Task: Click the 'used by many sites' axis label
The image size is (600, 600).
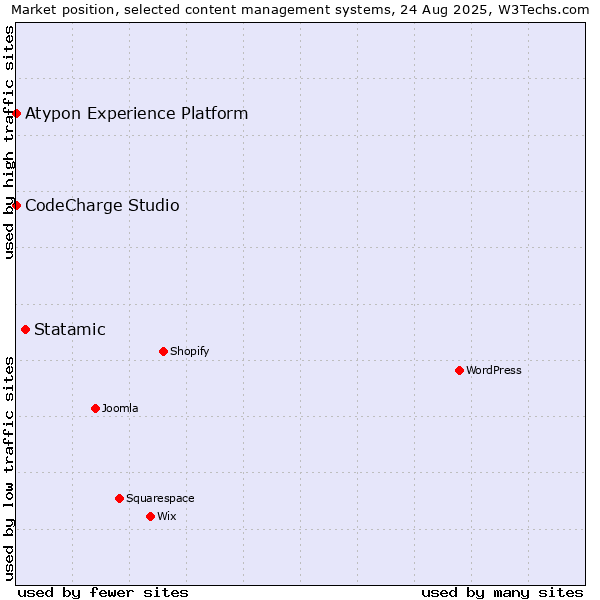Action: [502, 593]
